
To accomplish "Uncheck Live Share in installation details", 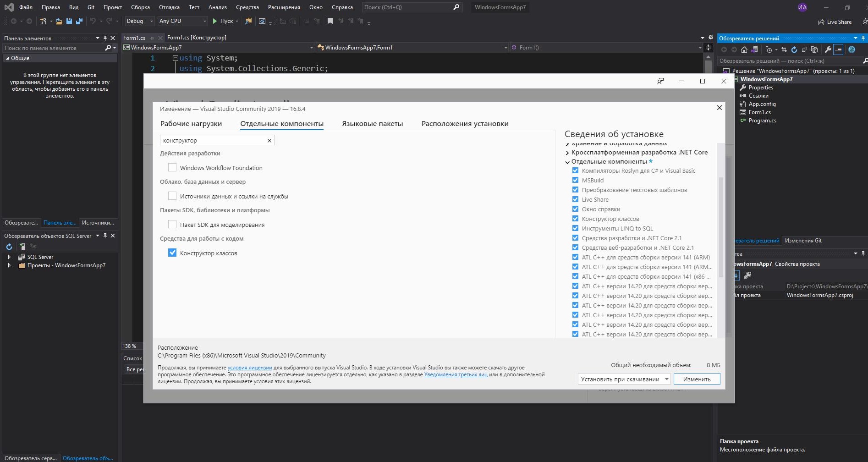I will (x=575, y=199).
